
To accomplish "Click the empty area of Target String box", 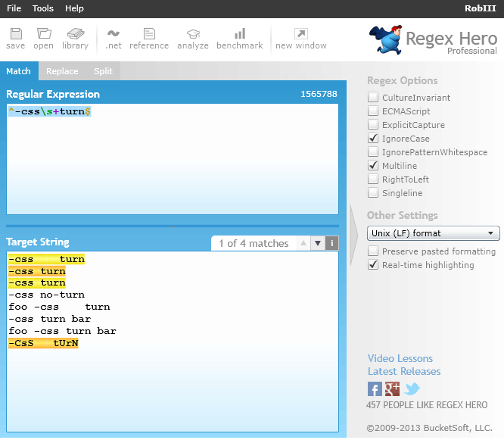I will click(173, 389).
